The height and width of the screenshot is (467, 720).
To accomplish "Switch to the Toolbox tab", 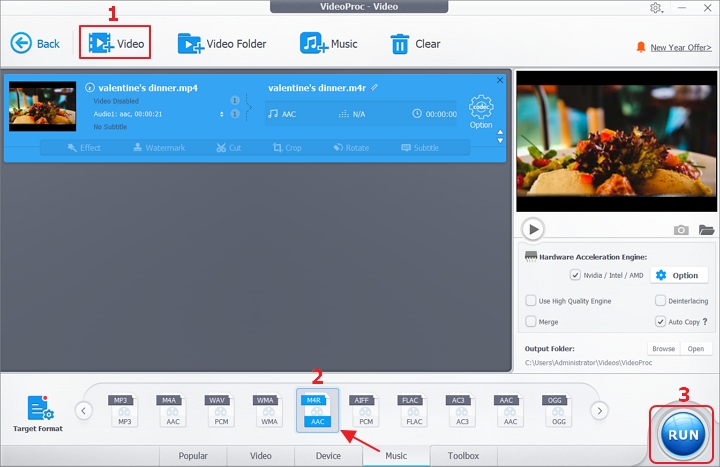I will (463, 456).
